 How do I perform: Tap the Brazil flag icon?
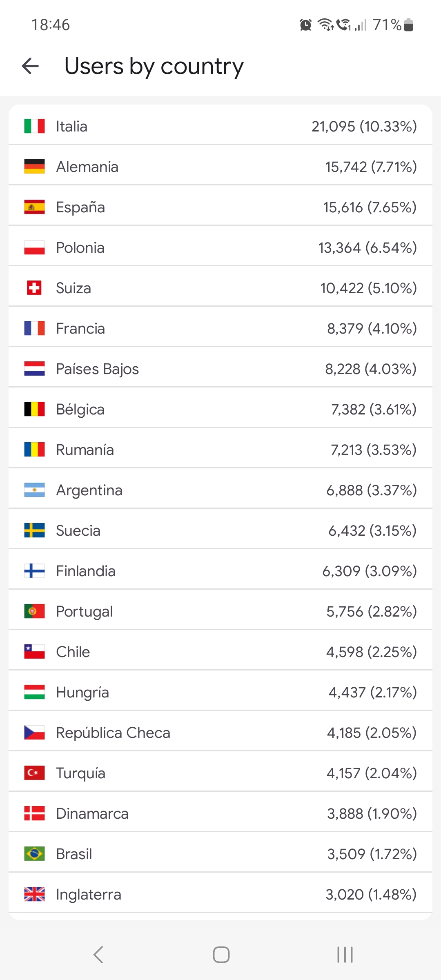click(x=34, y=854)
